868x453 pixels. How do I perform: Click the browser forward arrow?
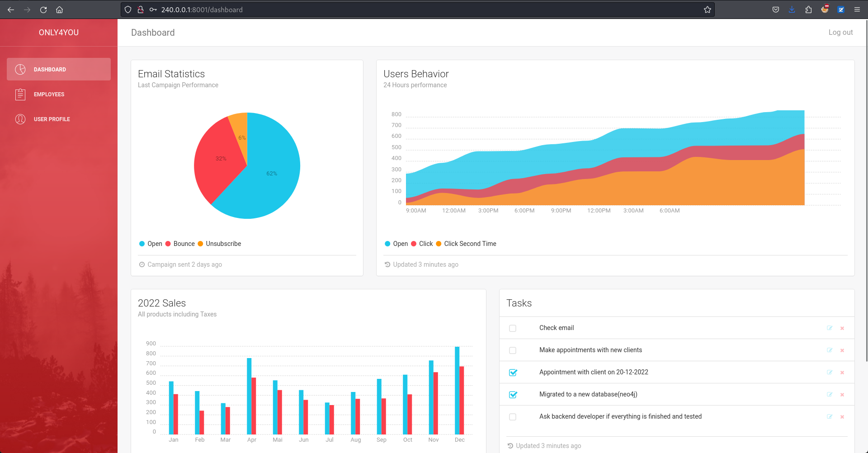point(27,9)
